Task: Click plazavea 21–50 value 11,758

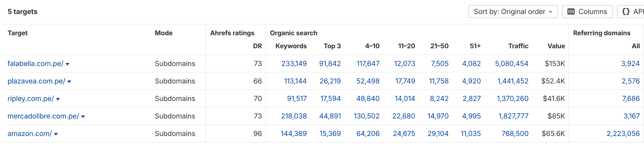Action: coord(439,81)
